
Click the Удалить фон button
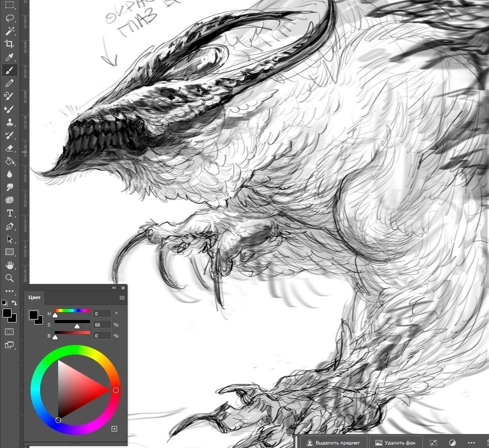coord(395,442)
